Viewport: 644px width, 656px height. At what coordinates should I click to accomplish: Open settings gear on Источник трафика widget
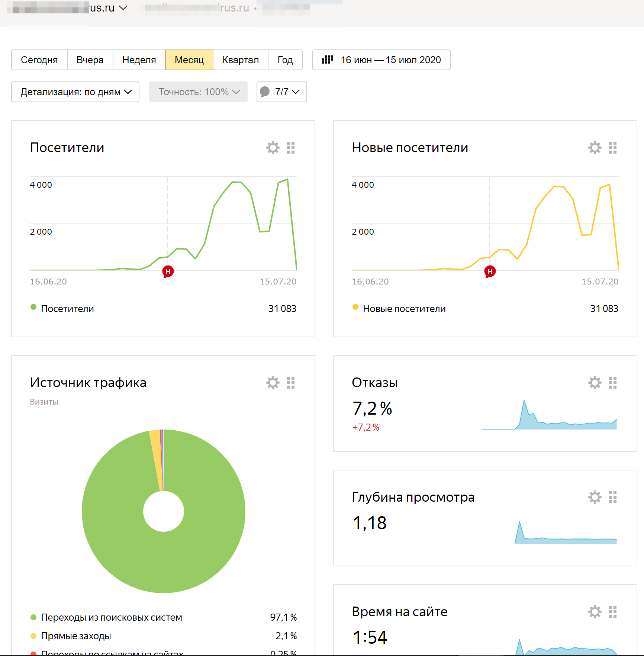(273, 383)
